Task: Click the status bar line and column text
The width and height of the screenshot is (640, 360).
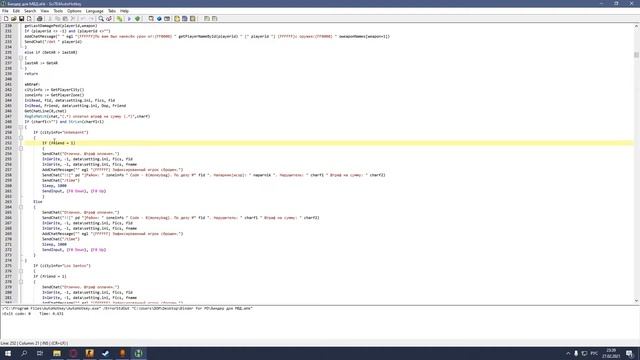Action: click(34, 343)
